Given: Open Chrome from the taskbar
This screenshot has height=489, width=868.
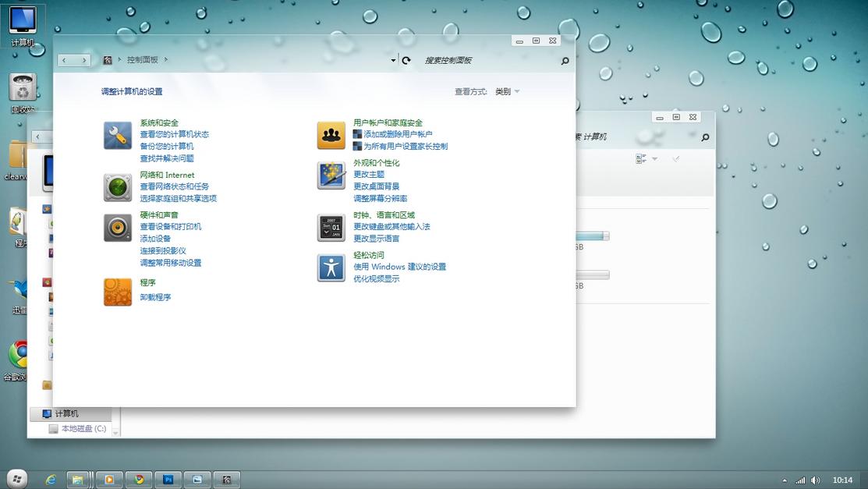Looking at the screenshot, I should 139,478.
